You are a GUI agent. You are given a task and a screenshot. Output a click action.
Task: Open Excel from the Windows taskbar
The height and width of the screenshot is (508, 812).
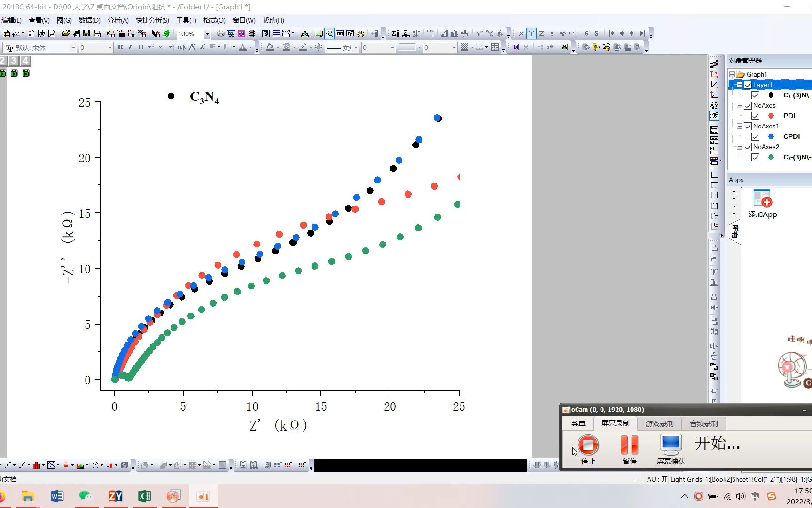click(x=145, y=496)
